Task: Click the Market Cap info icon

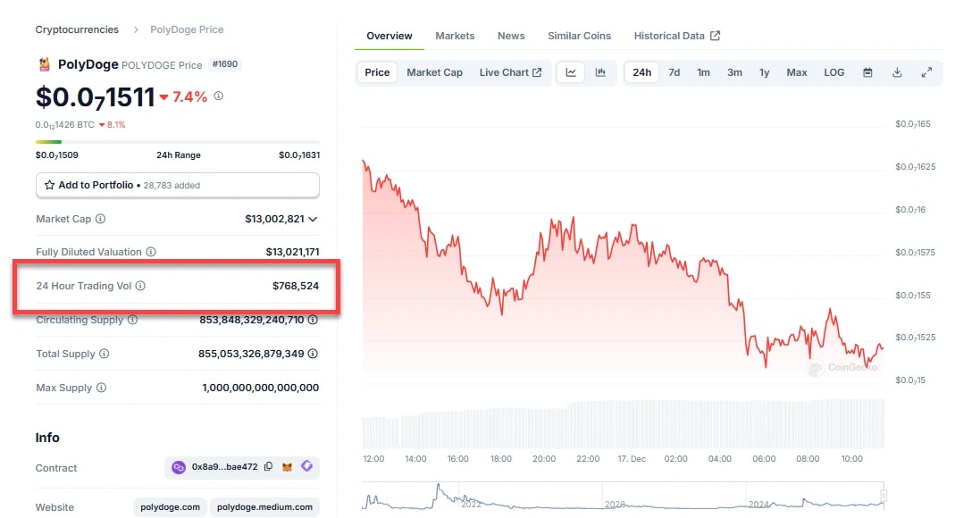Action: (100, 219)
